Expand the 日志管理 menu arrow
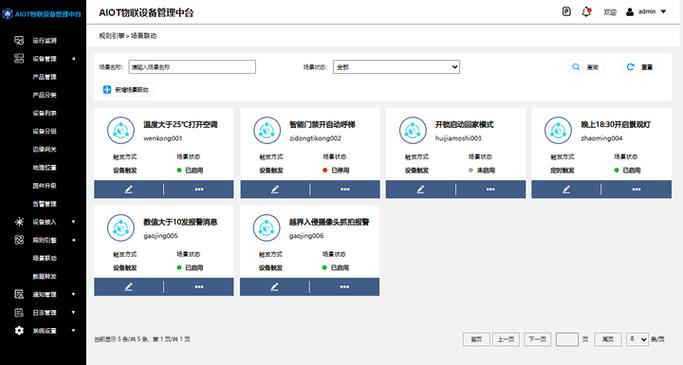This screenshot has width=683, height=365. (x=73, y=313)
